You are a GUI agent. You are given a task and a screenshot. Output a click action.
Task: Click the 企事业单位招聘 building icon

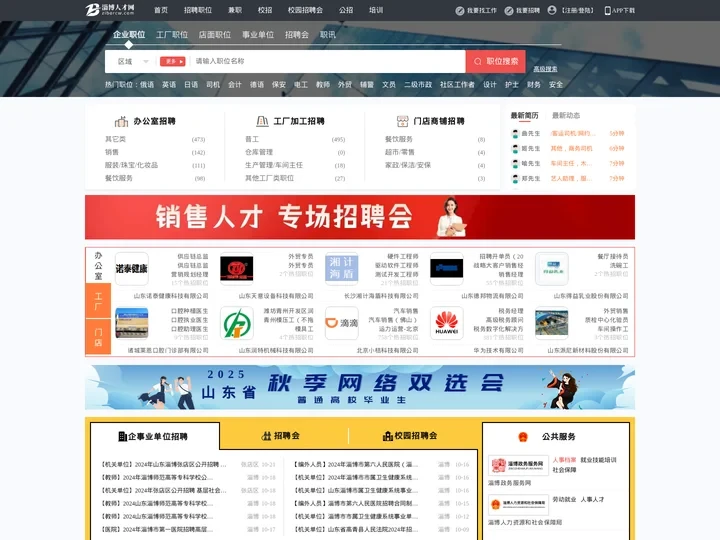point(122,436)
